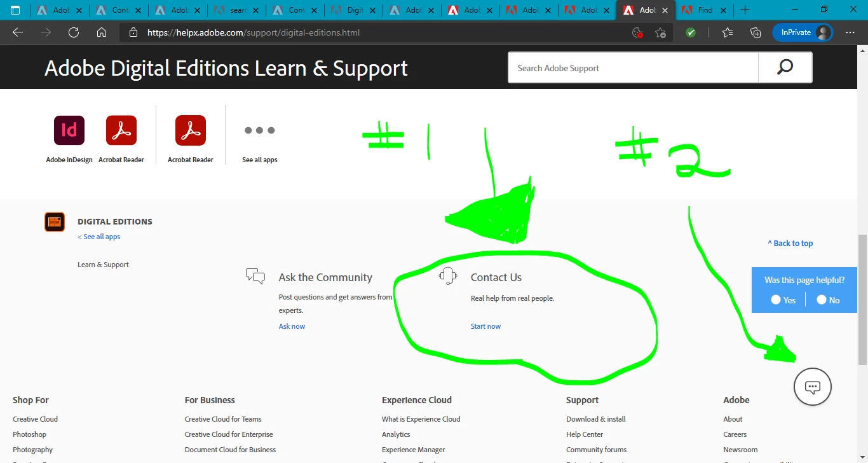Screen dimensions: 868x463
Task: Open the tab actions menu icon
Action: click(15, 10)
